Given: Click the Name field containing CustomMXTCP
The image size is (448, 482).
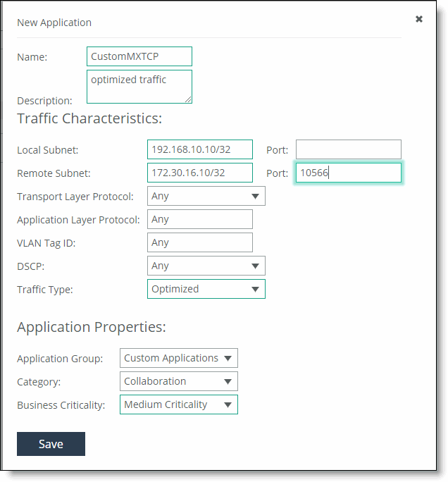Looking at the screenshot, I should (x=139, y=56).
